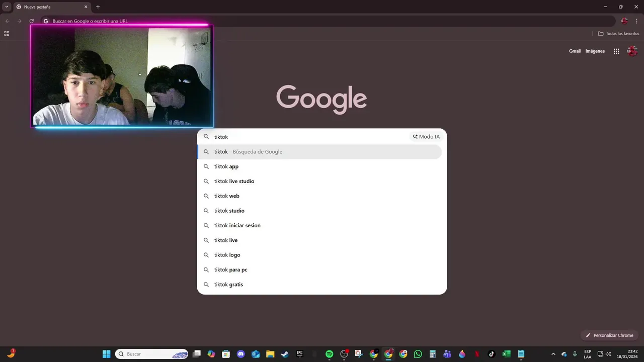644x362 pixels.
Task: Open volume and network quick settings
Action: 604,354
